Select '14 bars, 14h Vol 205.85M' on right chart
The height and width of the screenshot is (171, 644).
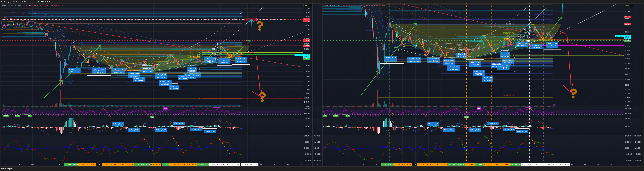(x=488, y=79)
